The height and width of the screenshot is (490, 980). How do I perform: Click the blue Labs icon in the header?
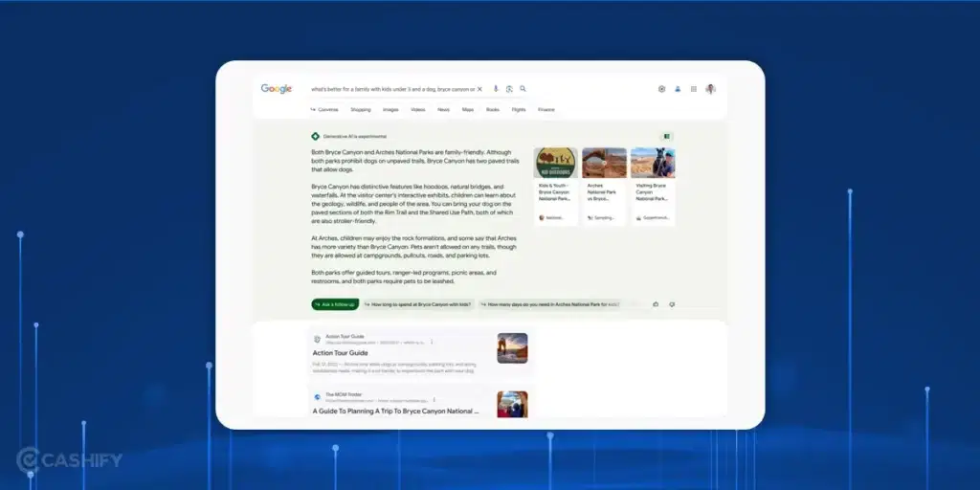(678, 89)
